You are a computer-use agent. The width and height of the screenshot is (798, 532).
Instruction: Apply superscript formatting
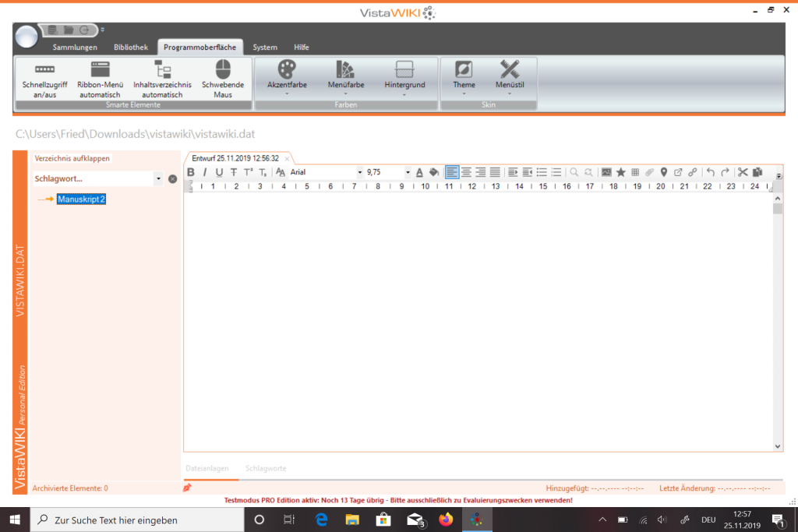(248, 172)
